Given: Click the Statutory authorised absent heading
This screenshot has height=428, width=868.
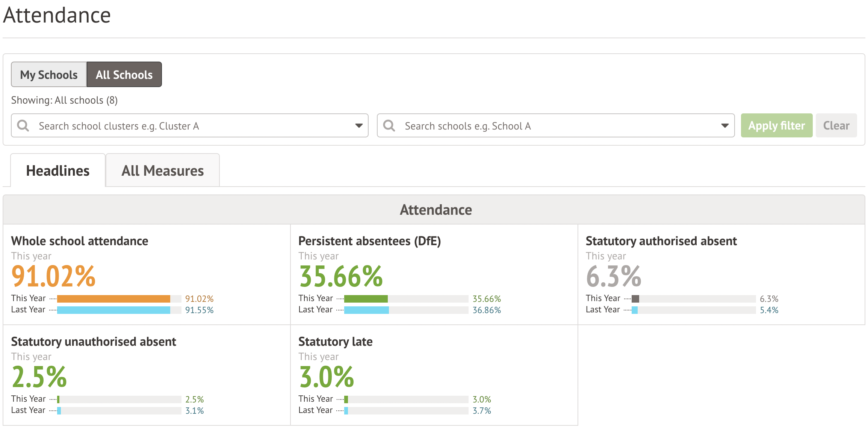Looking at the screenshot, I should point(661,241).
